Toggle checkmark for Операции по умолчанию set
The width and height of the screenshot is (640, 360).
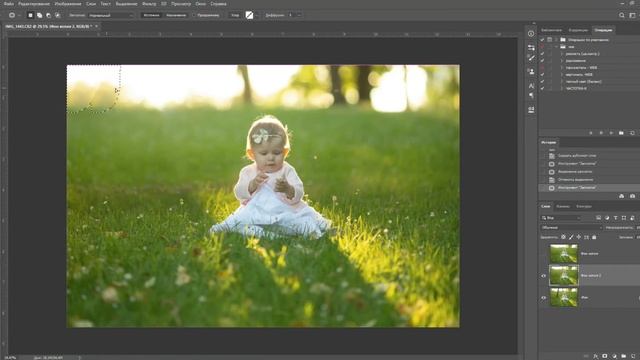[542, 40]
